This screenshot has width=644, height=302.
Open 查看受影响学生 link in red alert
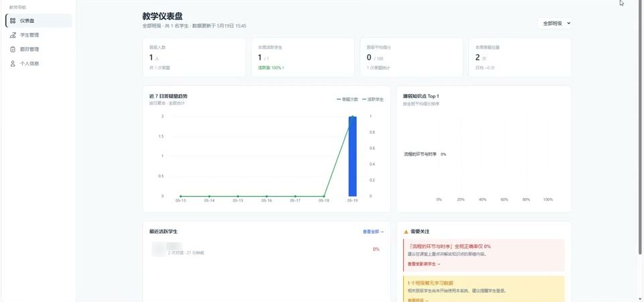[x=424, y=264]
